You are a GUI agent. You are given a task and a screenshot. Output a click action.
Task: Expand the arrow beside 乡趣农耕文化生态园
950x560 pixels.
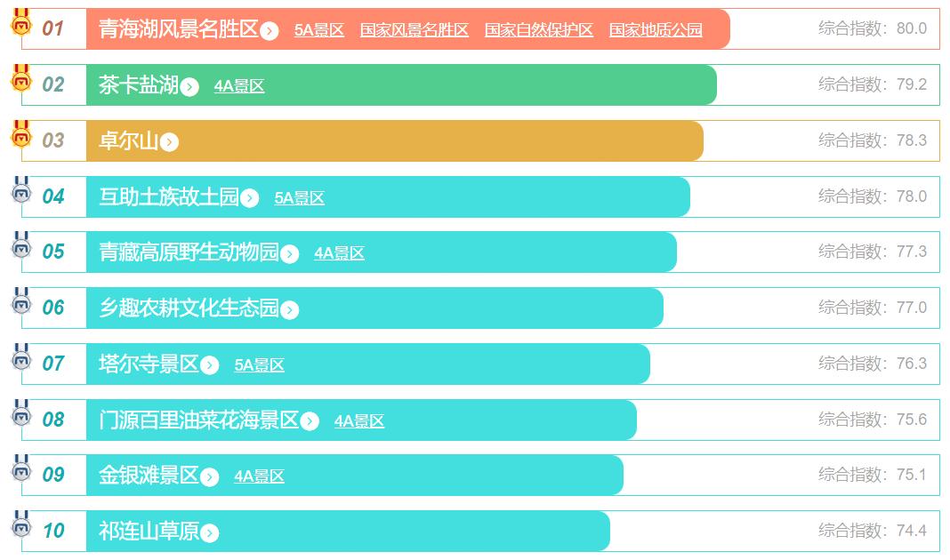pos(289,310)
